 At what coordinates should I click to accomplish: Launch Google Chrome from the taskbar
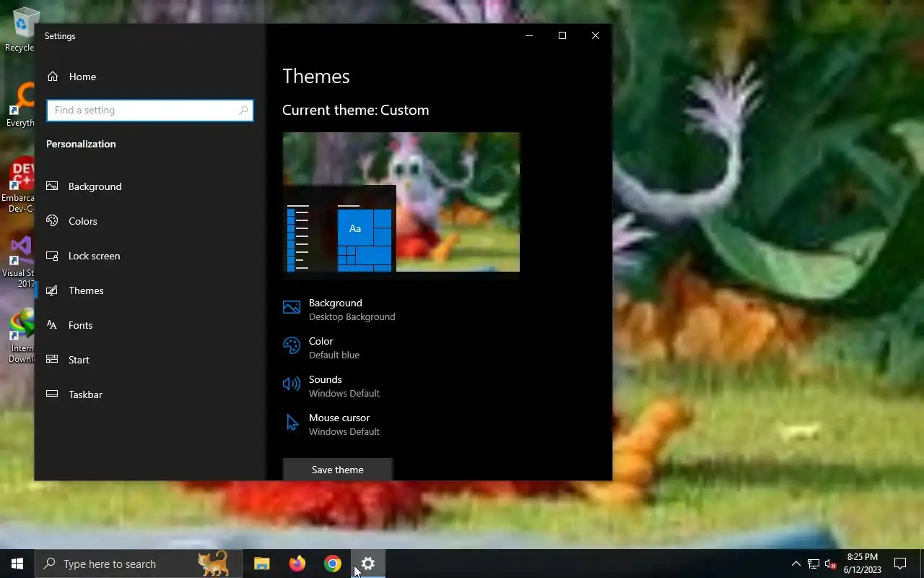(x=333, y=564)
